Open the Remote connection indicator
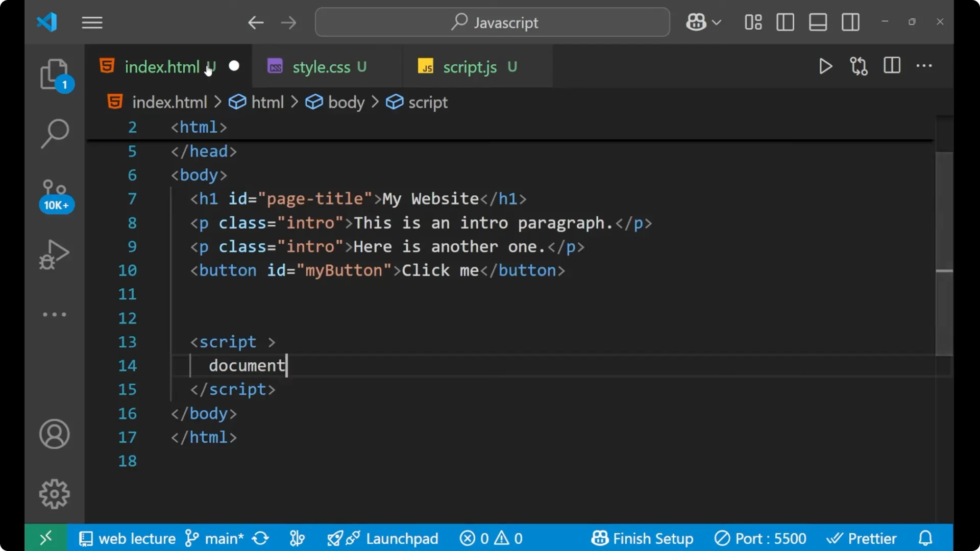The height and width of the screenshot is (551, 980). 45,538
